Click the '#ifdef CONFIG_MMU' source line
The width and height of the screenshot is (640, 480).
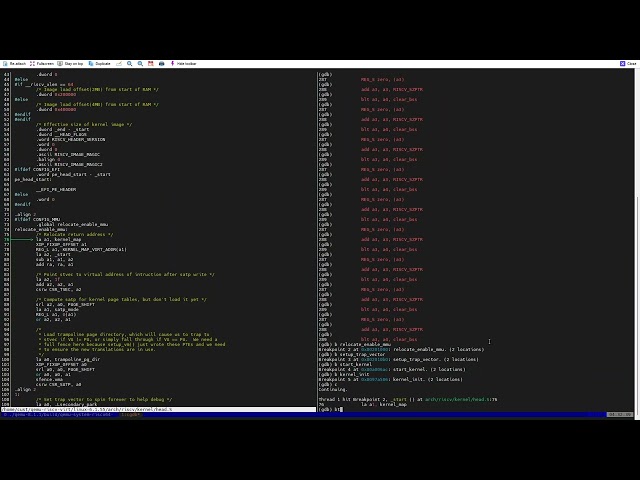[x=37, y=220]
